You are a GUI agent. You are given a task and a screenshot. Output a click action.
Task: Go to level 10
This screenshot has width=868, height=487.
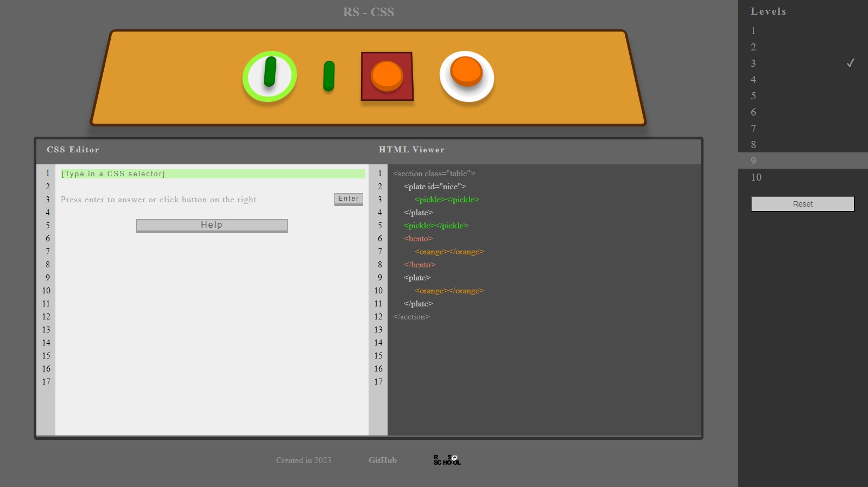pos(802,177)
